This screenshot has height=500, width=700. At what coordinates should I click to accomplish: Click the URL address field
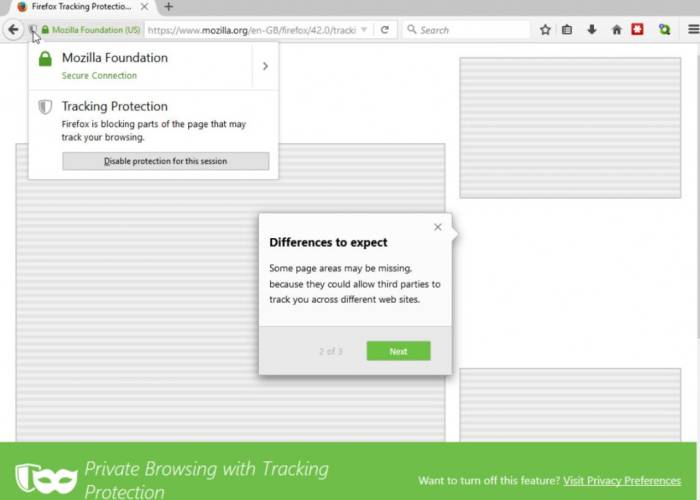[252, 30]
